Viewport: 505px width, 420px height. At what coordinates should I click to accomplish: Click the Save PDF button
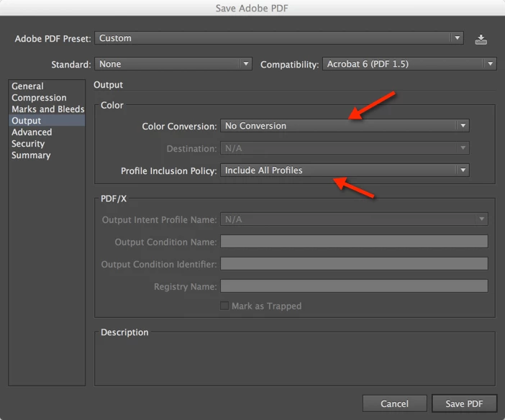[x=464, y=403]
